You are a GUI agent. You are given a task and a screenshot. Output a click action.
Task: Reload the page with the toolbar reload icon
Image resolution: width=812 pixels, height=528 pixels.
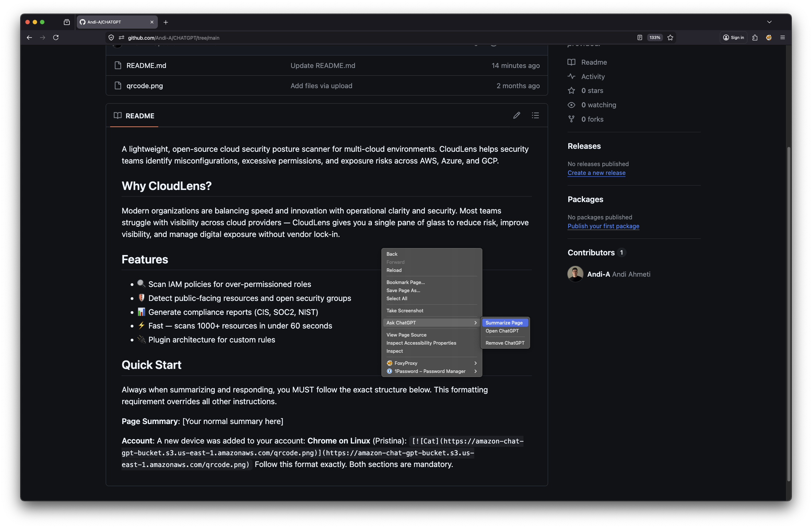[56, 37]
